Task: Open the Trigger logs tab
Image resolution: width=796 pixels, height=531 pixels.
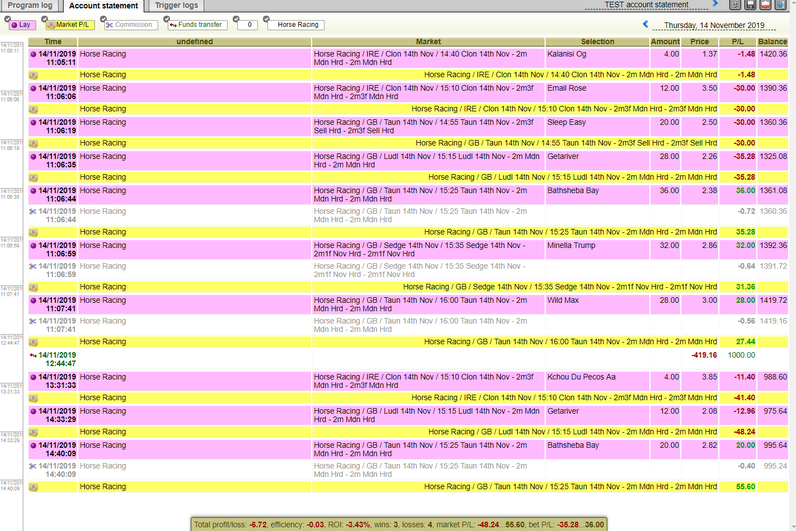Action: [176, 5]
